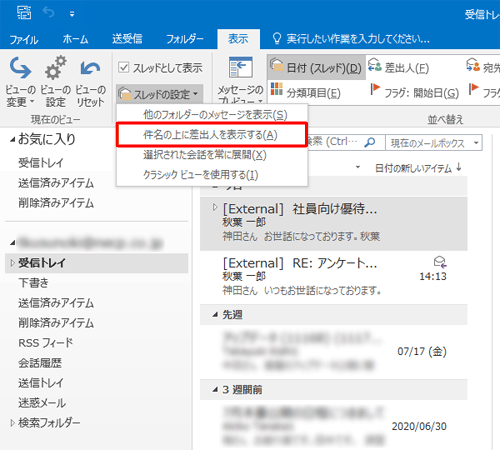Sort by 分類項目(E)
This screenshot has width=500, height=450.
(305, 92)
